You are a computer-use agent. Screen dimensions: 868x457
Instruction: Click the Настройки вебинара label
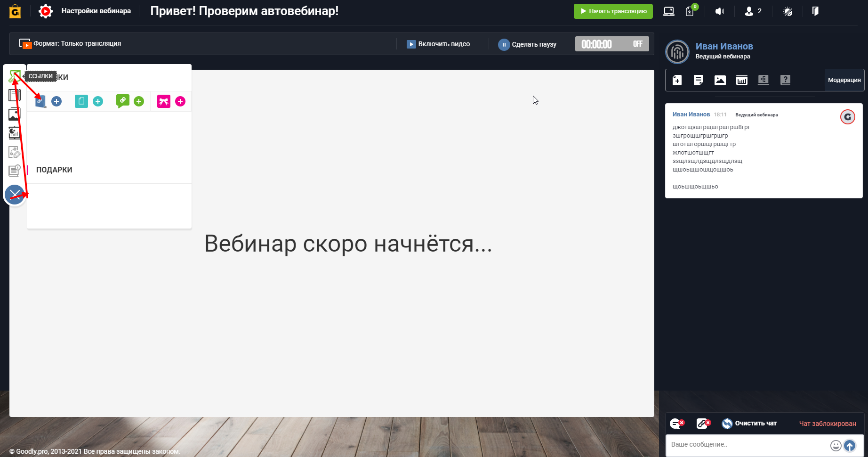coord(96,11)
